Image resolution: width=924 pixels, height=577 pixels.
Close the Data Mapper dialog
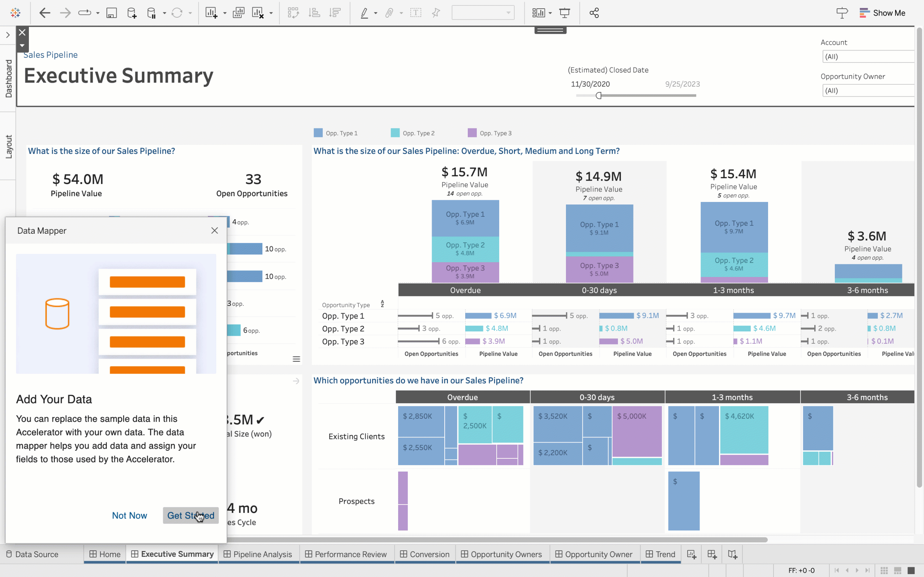click(215, 231)
